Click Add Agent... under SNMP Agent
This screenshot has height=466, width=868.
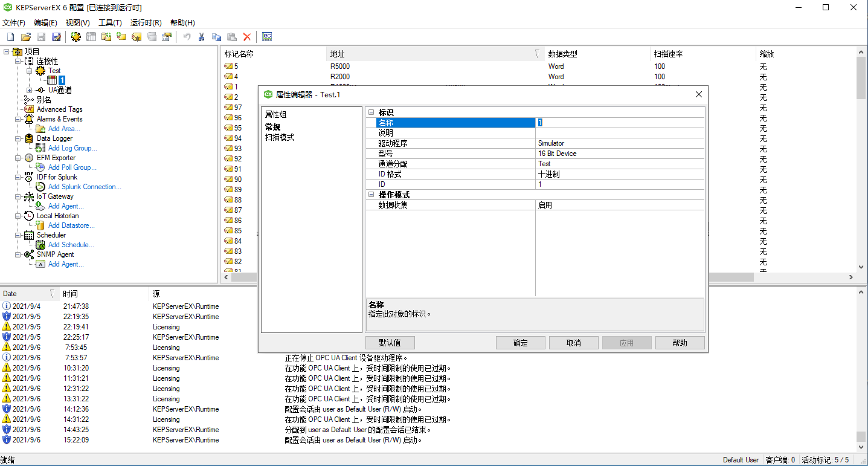(x=66, y=264)
